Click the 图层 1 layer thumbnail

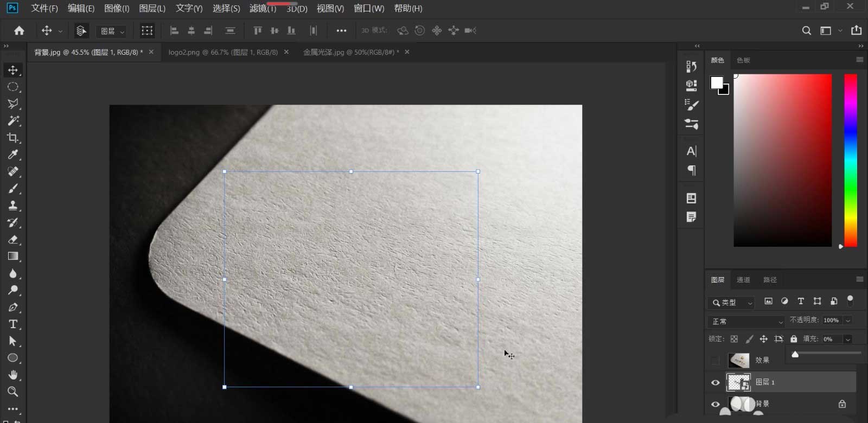(x=738, y=382)
